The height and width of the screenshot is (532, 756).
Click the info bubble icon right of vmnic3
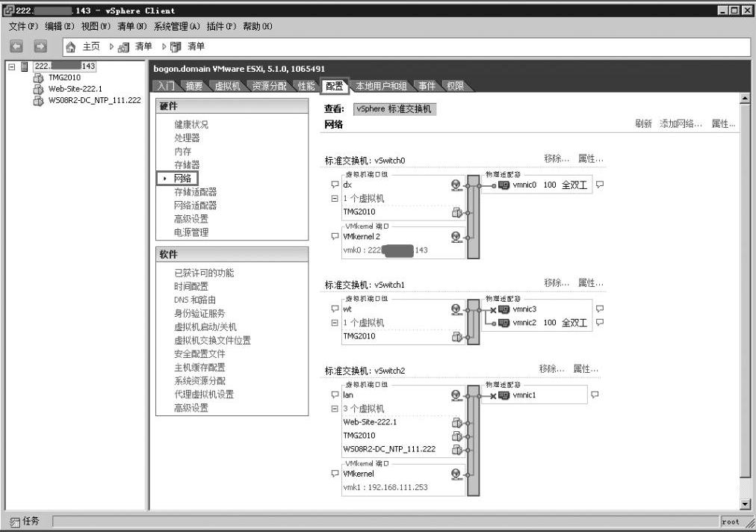[x=600, y=309]
